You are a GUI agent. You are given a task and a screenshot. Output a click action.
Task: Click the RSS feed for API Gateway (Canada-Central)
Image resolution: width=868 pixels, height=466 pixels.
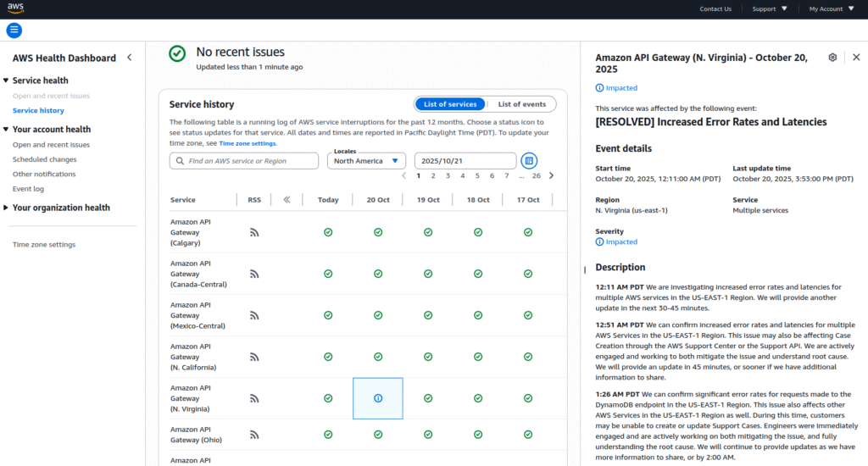pos(254,274)
